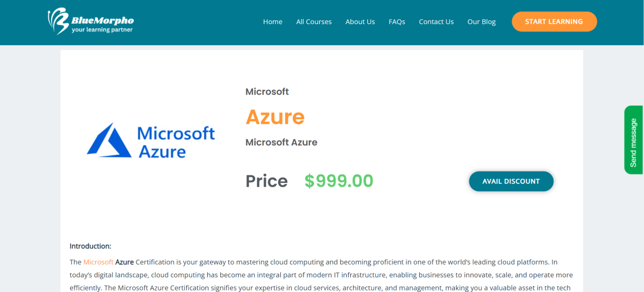Open the Send message side tab
644x292 pixels.
[x=633, y=140]
